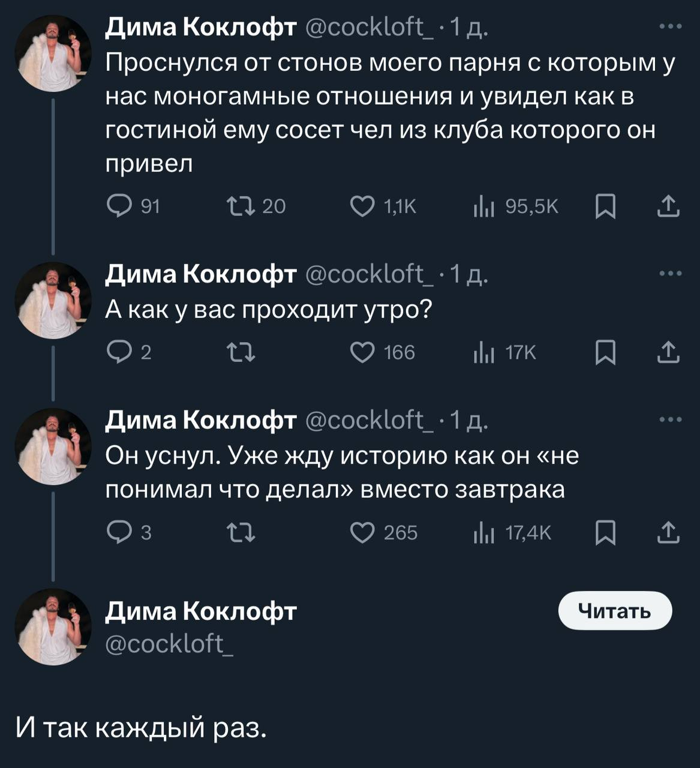Screen dimensions: 700x768
Task: Bookmark the tweet with 17,4K views
Action: click(606, 533)
